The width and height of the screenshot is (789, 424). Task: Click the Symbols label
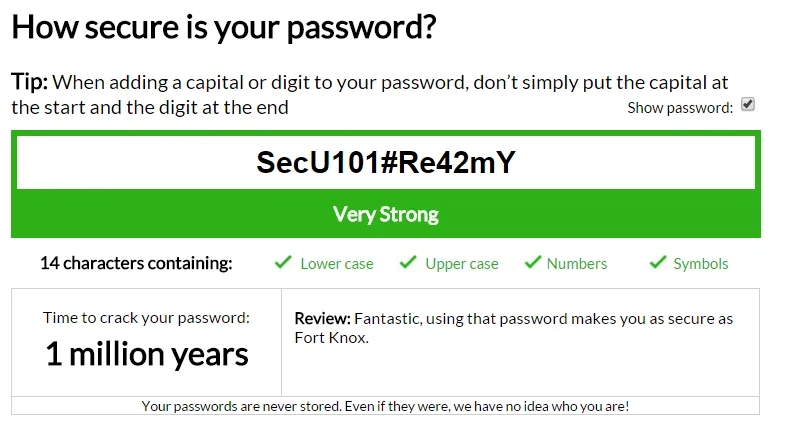(701, 264)
